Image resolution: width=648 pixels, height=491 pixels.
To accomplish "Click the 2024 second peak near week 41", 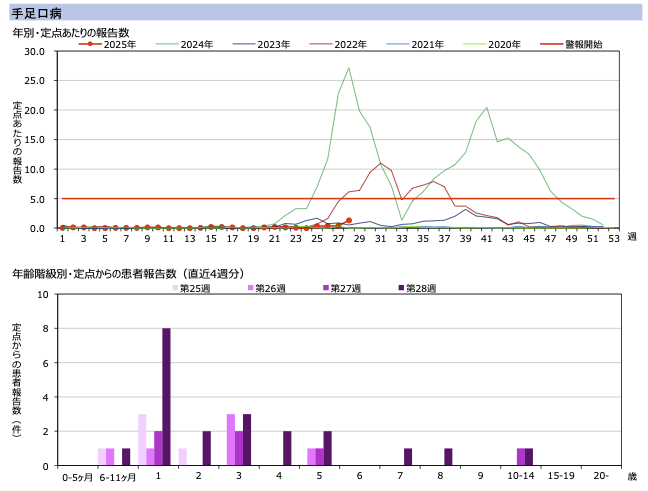I will (487, 108).
